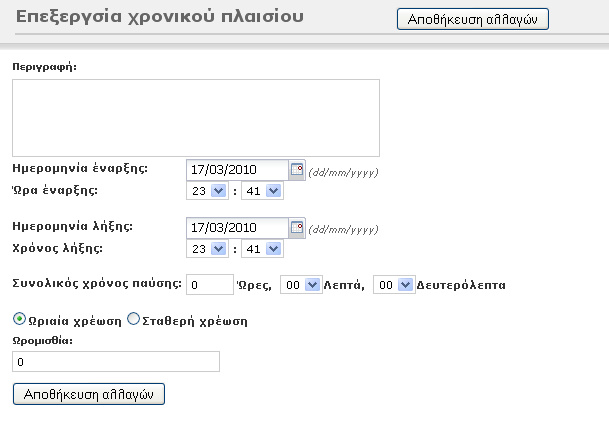
Task: Open the pause Λεπτά minutes dropdown
Action: point(301,285)
